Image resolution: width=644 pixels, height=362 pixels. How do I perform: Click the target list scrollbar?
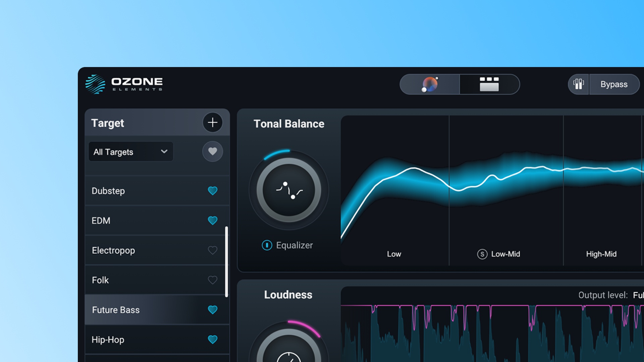click(227, 262)
